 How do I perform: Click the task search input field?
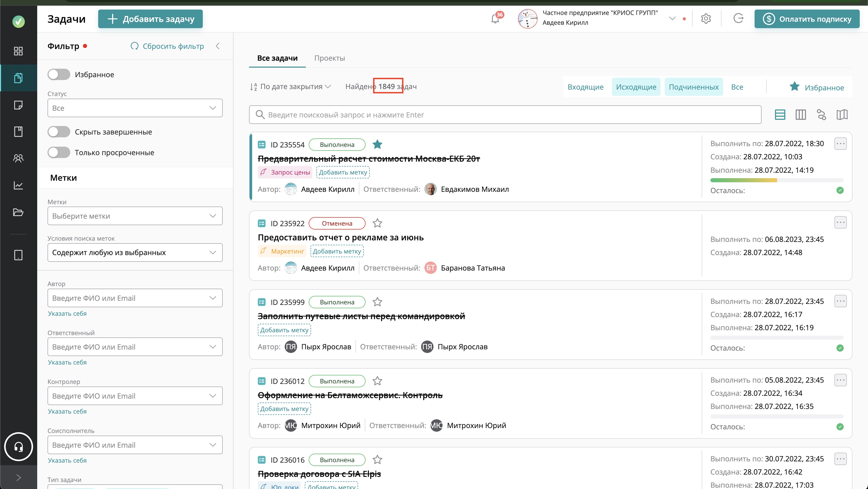[505, 115]
